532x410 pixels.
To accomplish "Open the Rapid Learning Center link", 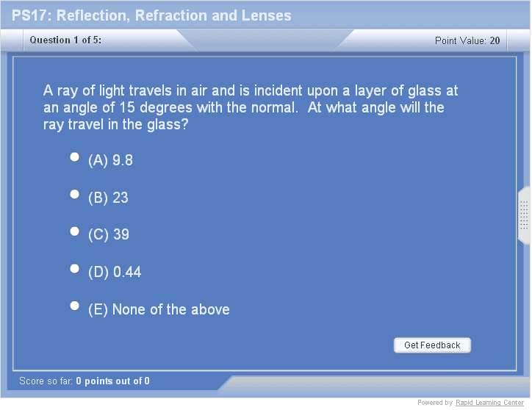I will coord(489,403).
